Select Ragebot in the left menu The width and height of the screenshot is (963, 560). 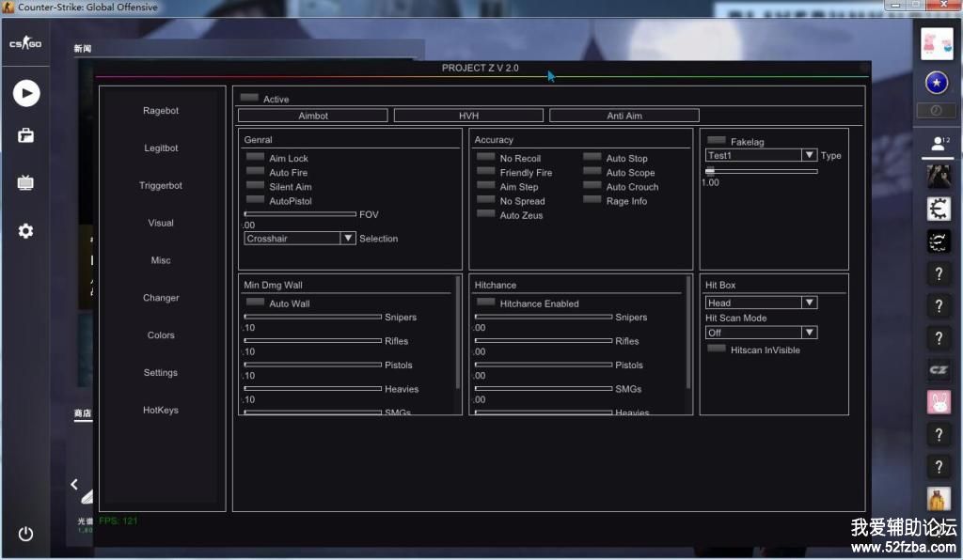click(x=161, y=111)
